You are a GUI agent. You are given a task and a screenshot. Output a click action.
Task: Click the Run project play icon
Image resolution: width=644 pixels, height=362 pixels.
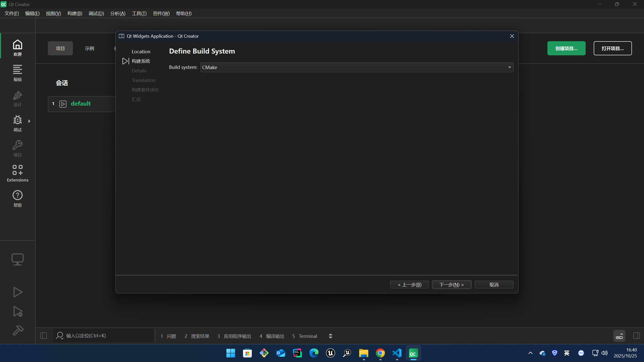pos(18,292)
